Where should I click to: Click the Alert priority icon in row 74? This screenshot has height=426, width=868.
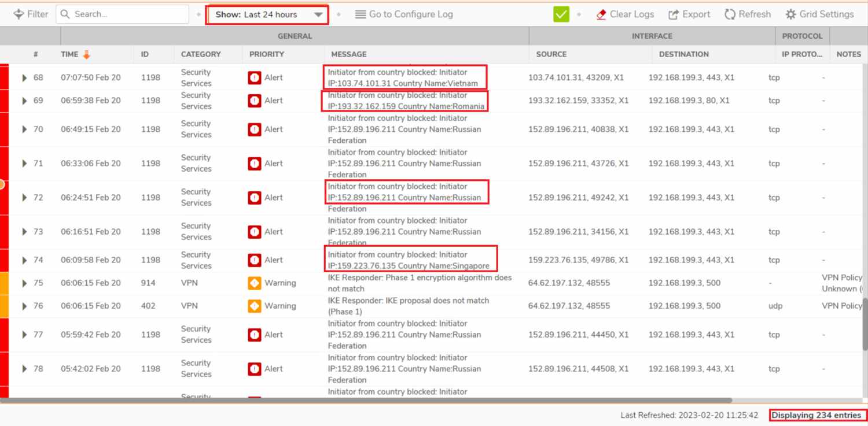click(x=255, y=260)
